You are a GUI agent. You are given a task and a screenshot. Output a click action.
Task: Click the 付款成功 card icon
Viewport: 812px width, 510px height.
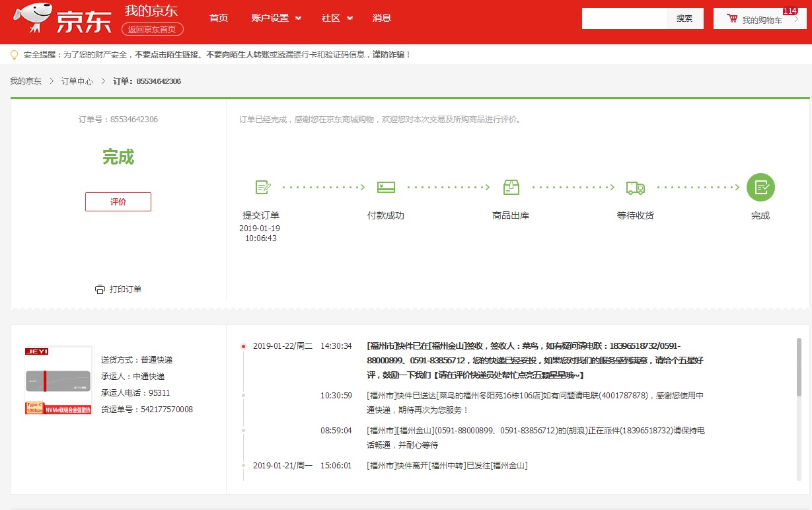point(386,187)
